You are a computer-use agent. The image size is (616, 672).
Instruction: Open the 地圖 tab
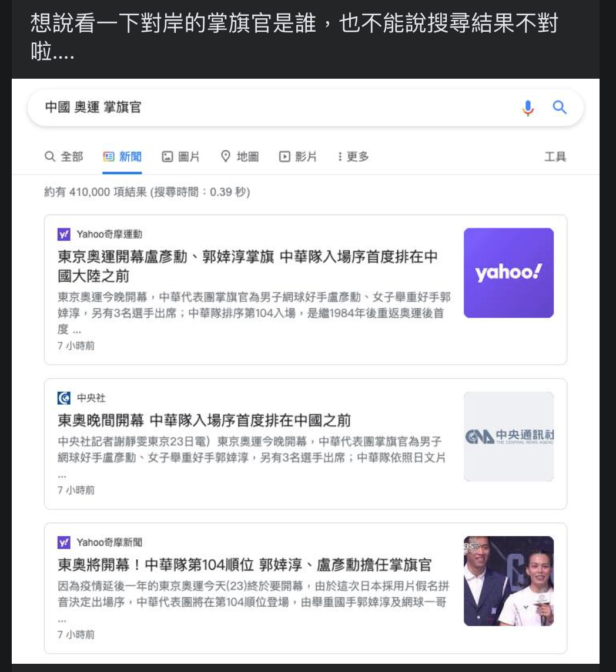[x=239, y=156]
